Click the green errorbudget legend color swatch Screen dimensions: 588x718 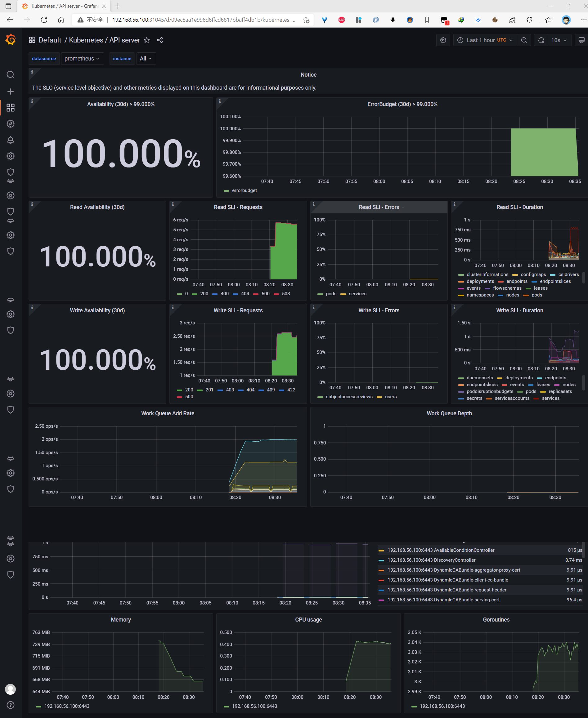click(227, 190)
